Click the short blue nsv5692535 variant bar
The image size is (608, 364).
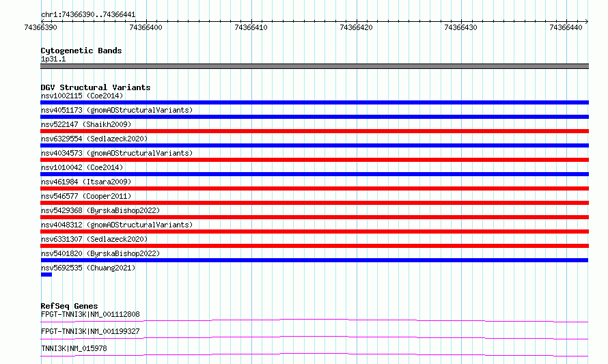[x=46, y=275]
